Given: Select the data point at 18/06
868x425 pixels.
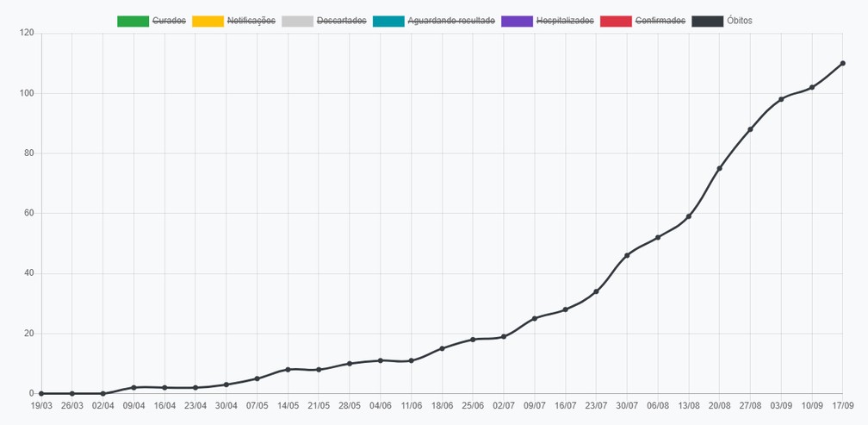Looking at the screenshot, I should point(442,348).
